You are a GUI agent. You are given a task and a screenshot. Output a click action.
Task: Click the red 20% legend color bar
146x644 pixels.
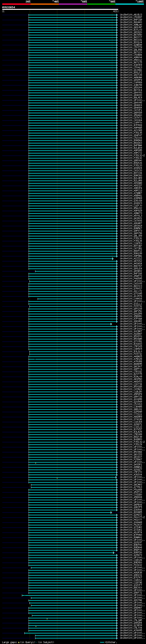(x=16, y=4)
